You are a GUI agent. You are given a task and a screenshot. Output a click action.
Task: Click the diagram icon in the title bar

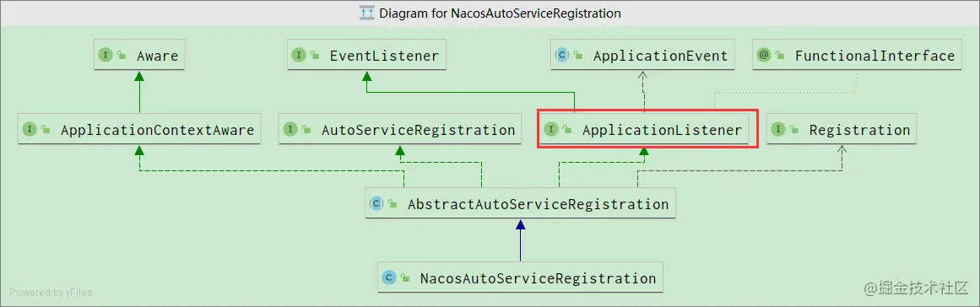367,13
